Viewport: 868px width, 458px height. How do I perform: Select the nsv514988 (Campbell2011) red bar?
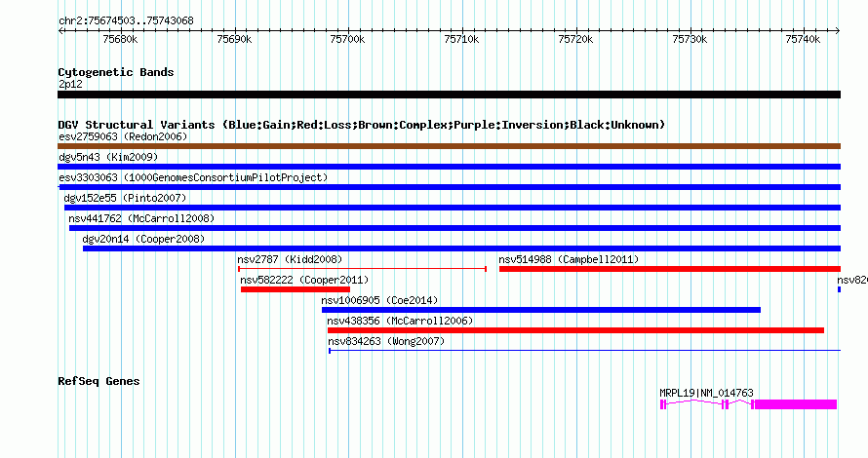coord(670,269)
